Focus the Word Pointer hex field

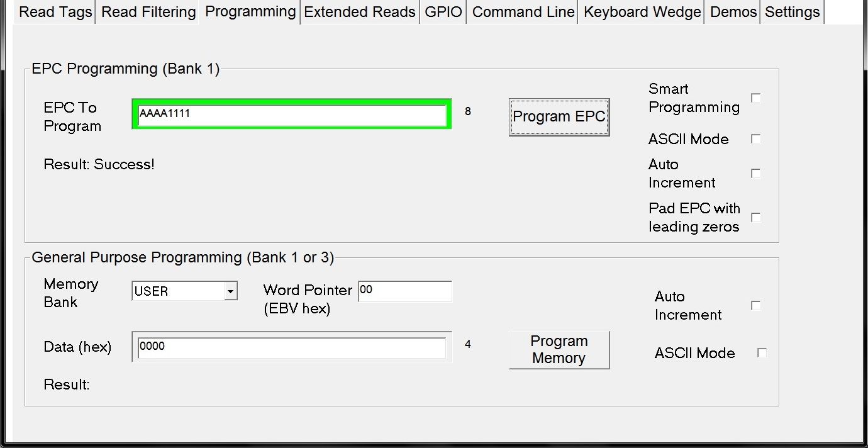(x=405, y=291)
